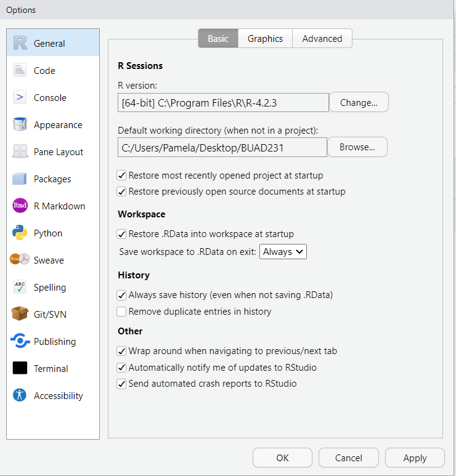This screenshot has width=456, height=476.
Task: Toggle Wrap around when navigating tabs
Action: click(121, 351)
